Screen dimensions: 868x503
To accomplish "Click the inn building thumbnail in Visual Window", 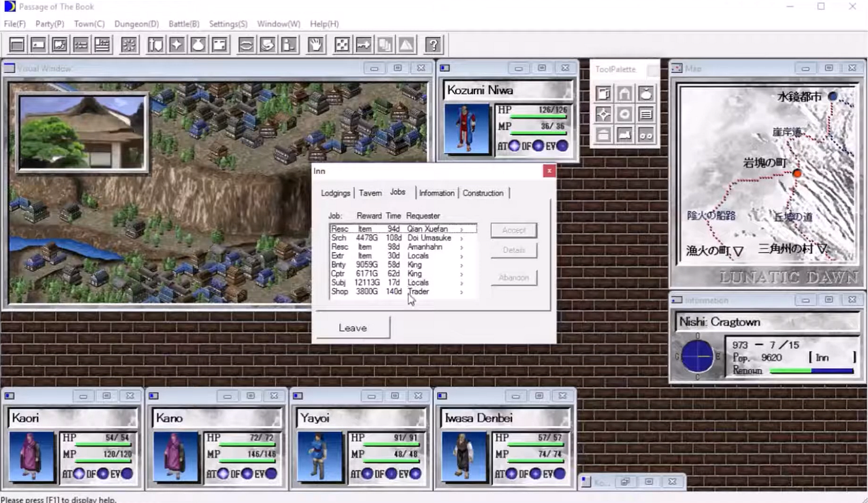I will [82, 133].
